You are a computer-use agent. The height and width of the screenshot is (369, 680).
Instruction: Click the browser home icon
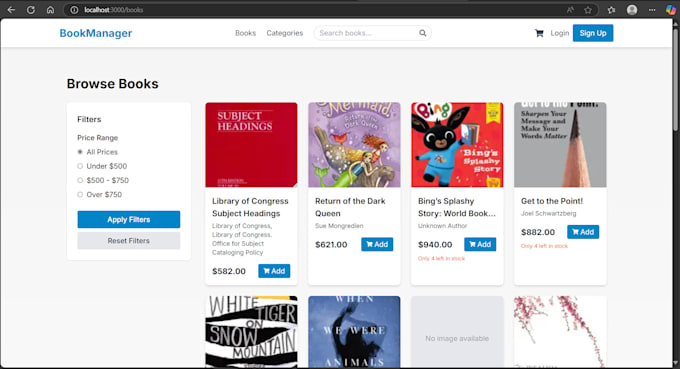51,10
